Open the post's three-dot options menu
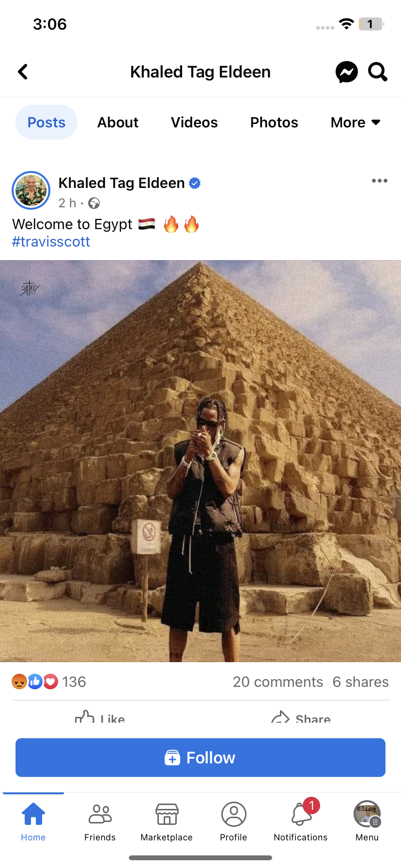 click(380, 181)
